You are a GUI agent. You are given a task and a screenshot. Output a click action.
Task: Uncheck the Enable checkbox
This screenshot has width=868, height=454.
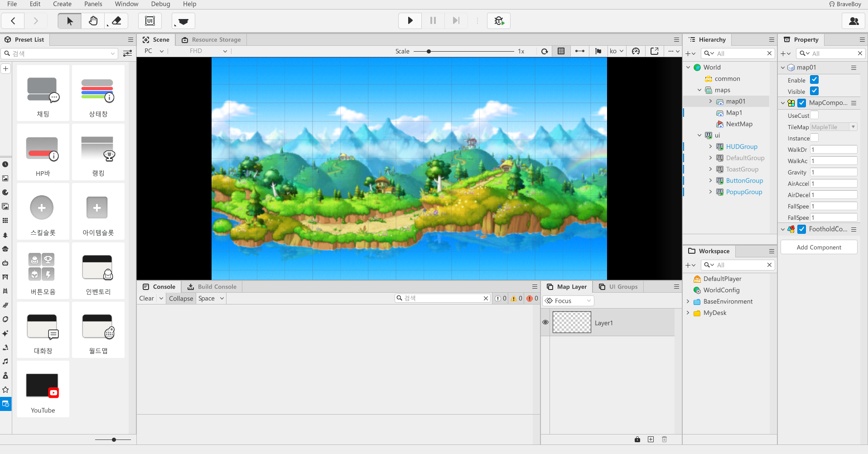[x=814, y=80]
